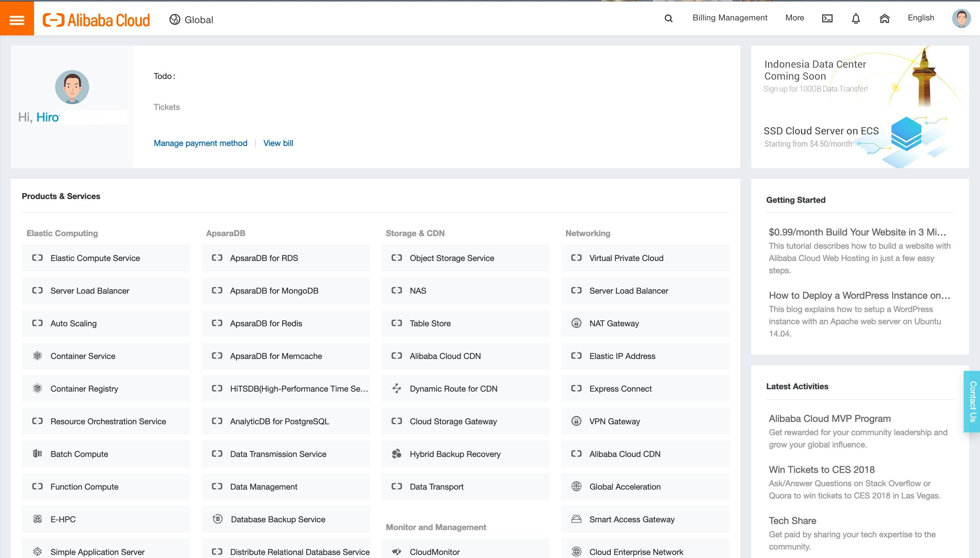Click the Simple Application Server icon
Viewport: 980px width, 558px height.
click(x=37, y=552)
